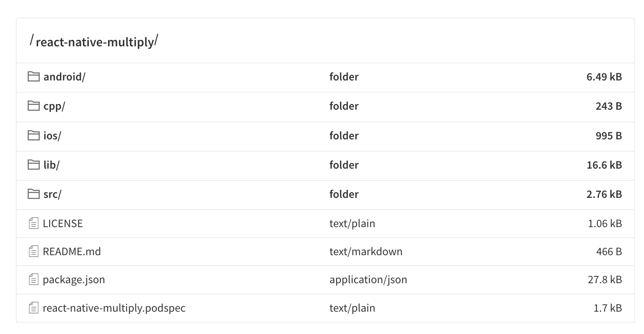This screenshot has width=644, height=334.
Task: Browse into the ios/ directory
Action: tap(52, 135)
